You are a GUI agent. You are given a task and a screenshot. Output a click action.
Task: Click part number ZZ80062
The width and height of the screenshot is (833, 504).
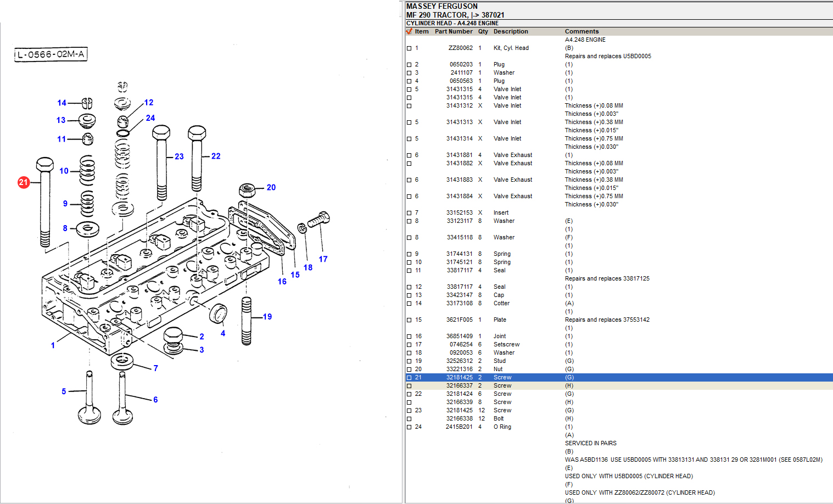460,48
